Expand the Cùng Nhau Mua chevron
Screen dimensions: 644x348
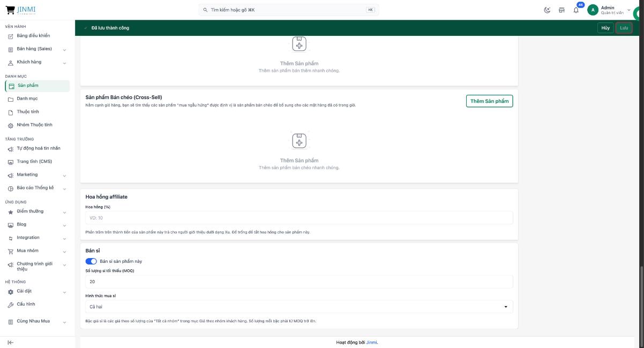[x=64, y=322]
